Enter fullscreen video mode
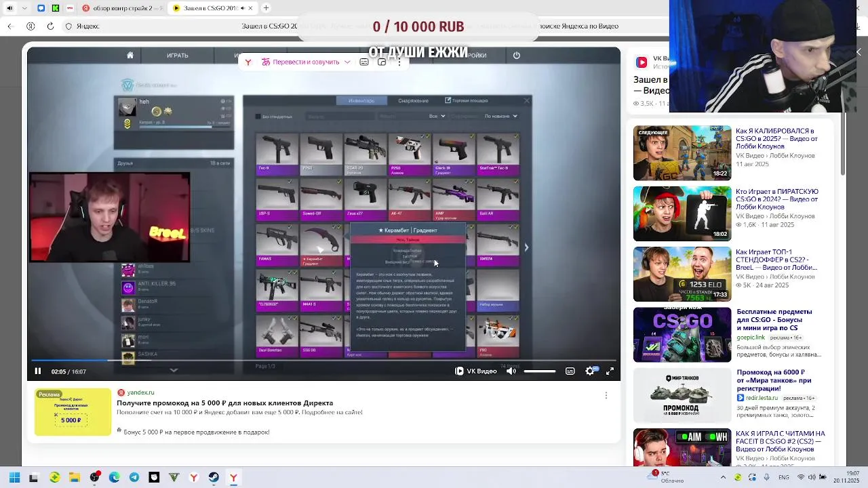 [610, 371]
